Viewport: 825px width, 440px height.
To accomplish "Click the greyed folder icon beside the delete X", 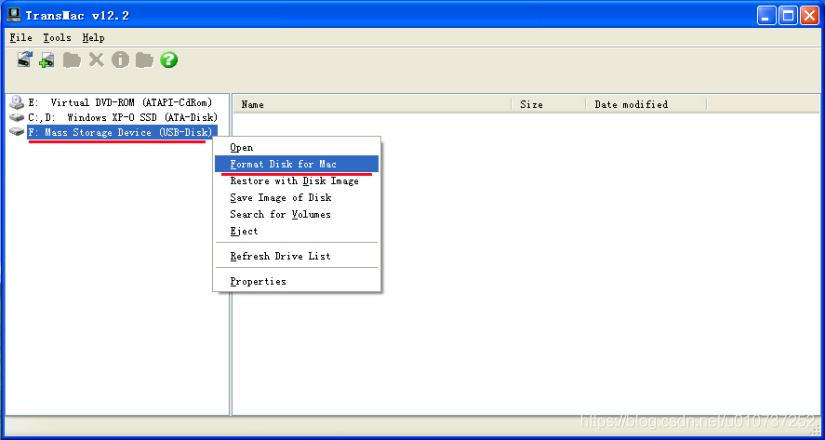I will click(x=72, y=59).
